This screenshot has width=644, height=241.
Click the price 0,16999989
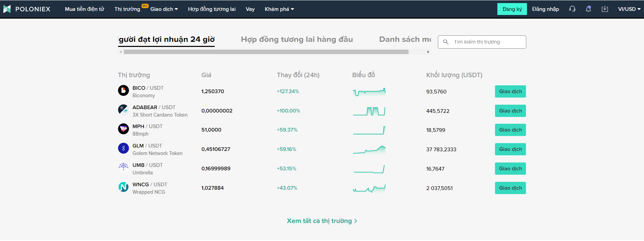(x=216, y=169)
